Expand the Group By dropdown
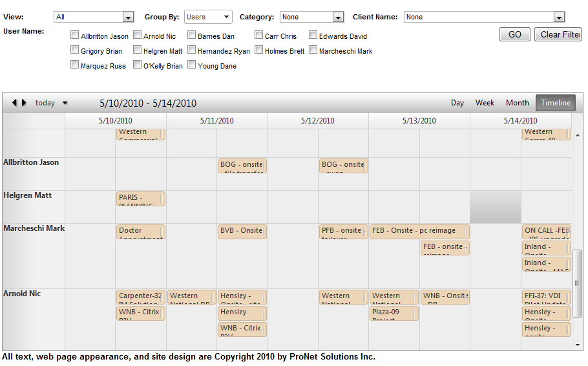This screenshot has width=588, height=366. [226, 17]
